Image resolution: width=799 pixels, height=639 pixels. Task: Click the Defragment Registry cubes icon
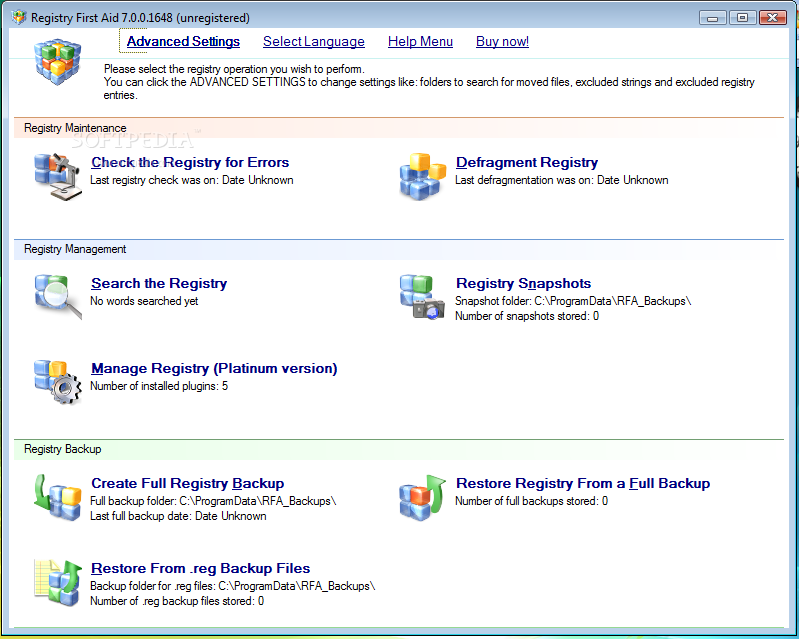pyautogui.click(x=423, y=176)
